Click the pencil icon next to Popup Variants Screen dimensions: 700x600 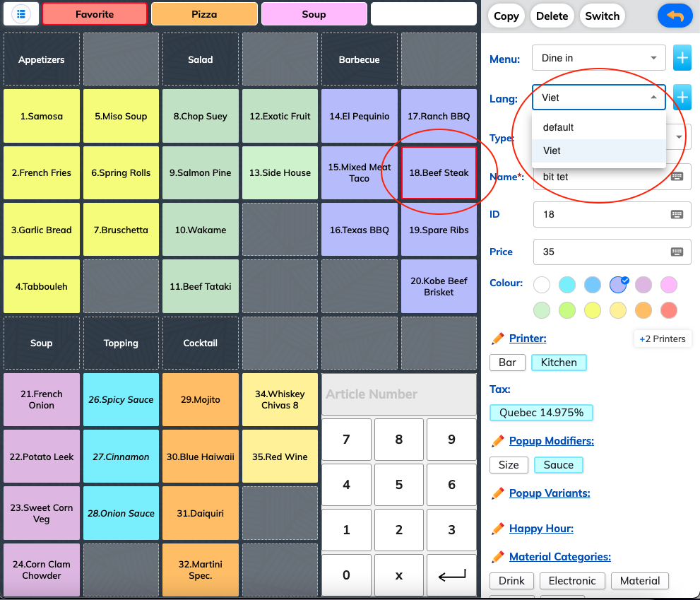coord(497,493)
